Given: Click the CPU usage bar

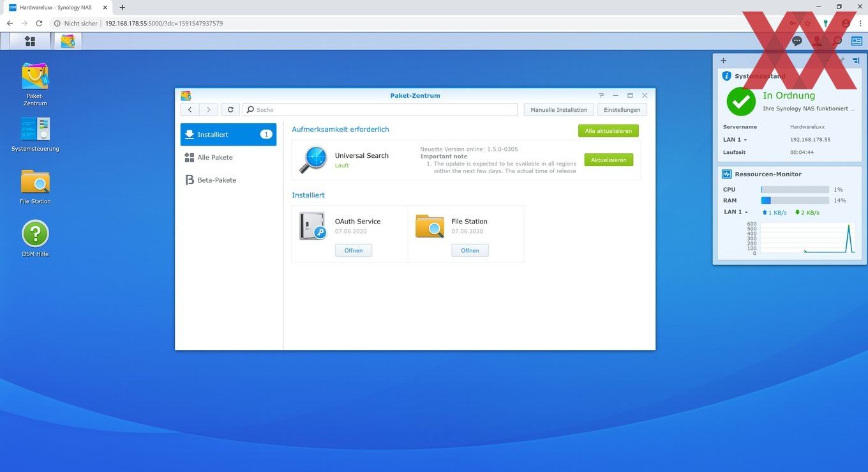Looking at the screenshot, I should [795, 190].
